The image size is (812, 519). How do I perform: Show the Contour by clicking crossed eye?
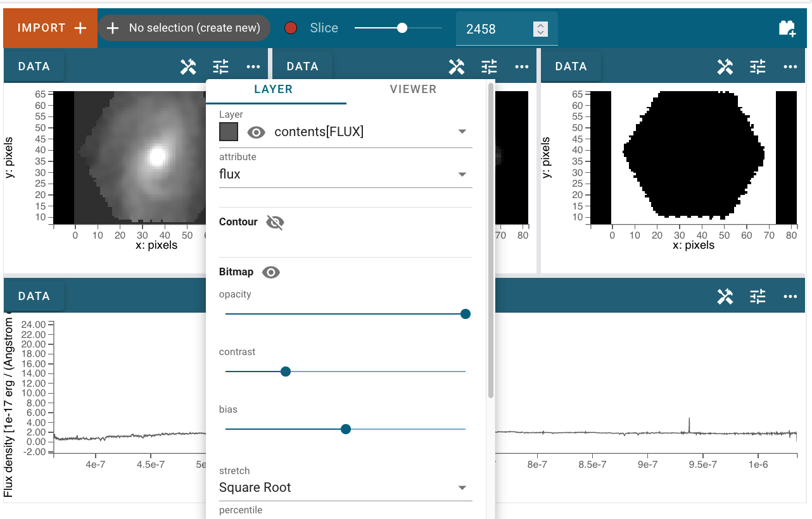tap(275, 222)
